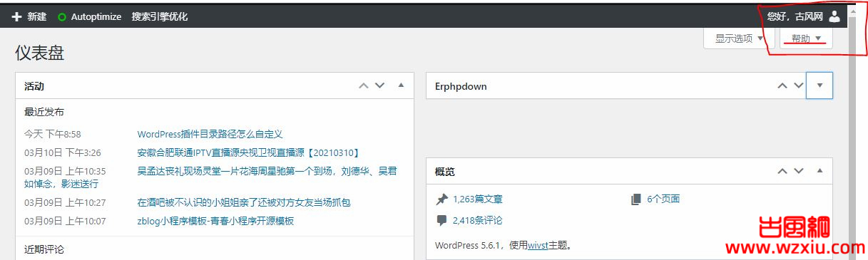Open 搜索引擎优化 menu item
Image resolution: width=868 pixels, height=260 pixels.
[x=160, y=16]
